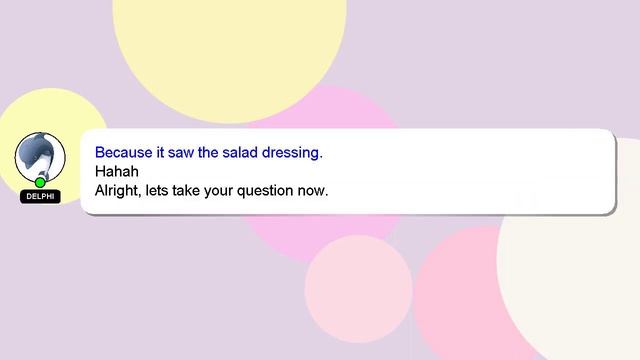Image resolution: width=640 pixels, height=360 pixels.
Task: Click the word salad in blue text
Action: [240, 153]
